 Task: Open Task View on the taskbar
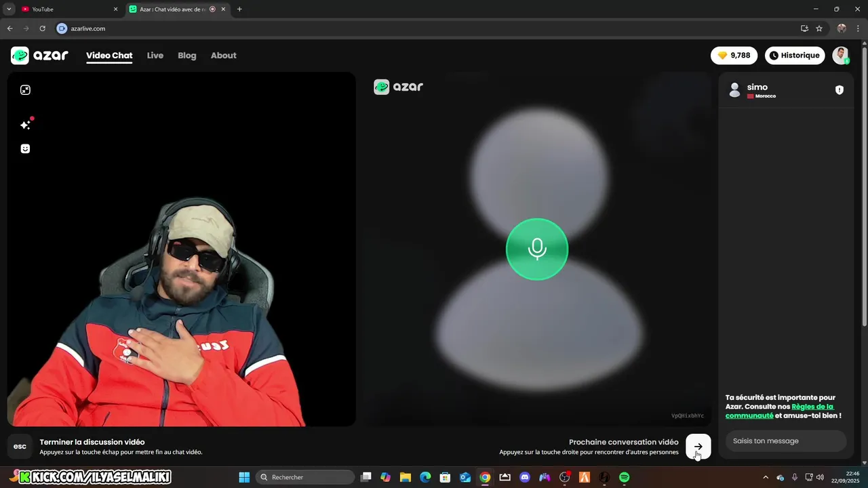click(x=366, y=477)
